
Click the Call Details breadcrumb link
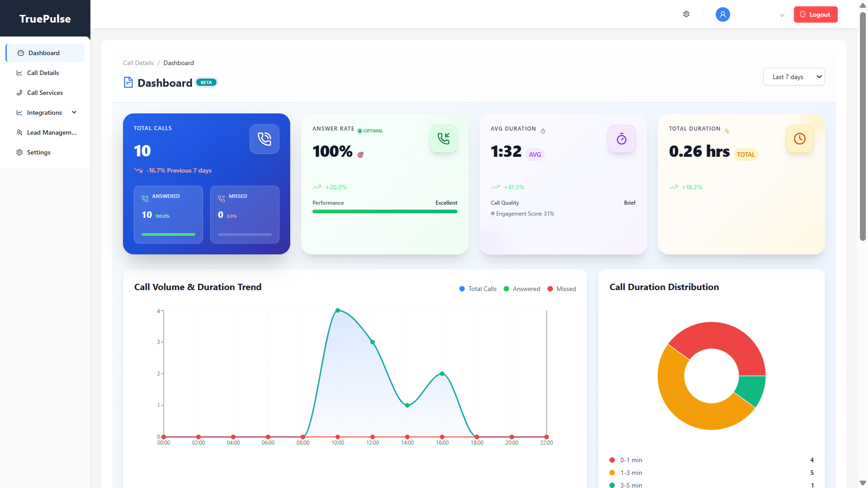[138, 63]
